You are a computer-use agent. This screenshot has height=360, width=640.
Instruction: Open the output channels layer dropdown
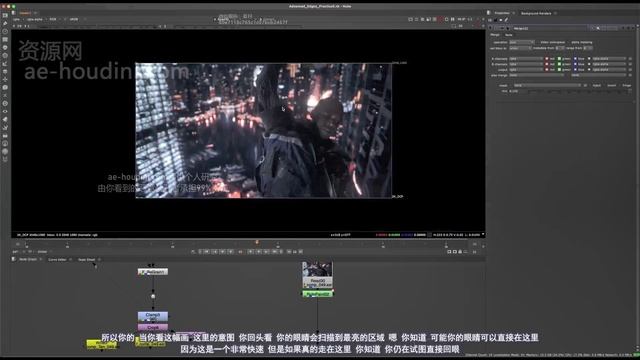pyautogui.click(x=526, y=70)
